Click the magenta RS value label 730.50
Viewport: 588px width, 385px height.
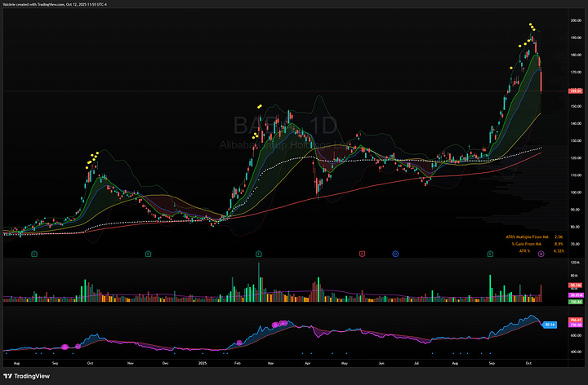tap(576, 325)
